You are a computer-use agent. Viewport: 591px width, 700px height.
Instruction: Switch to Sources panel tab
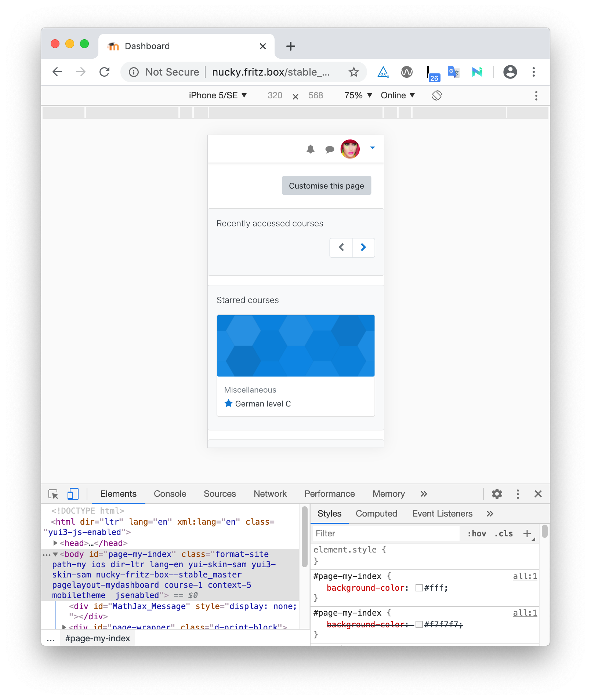220,494
